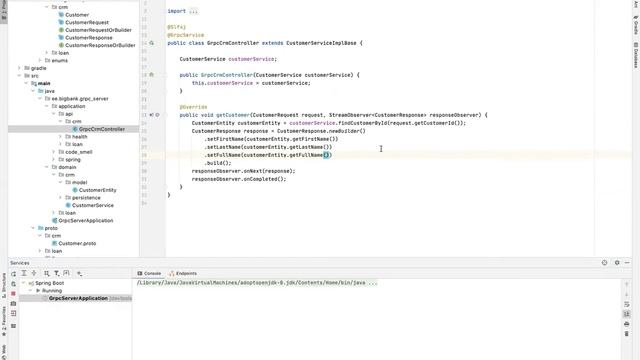Expand the persistence package
This screenshot has height=360, width=640.
60,198
